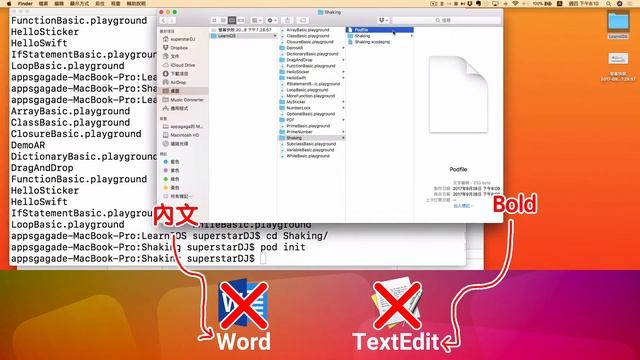Select Macintosh HD in the sidebar
The width and height of the screenshot is (640, 360).
coord(181,135)
